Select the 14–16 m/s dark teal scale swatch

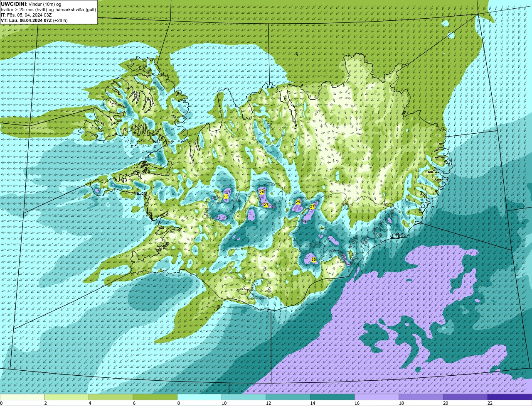click(x=332, y=397)
